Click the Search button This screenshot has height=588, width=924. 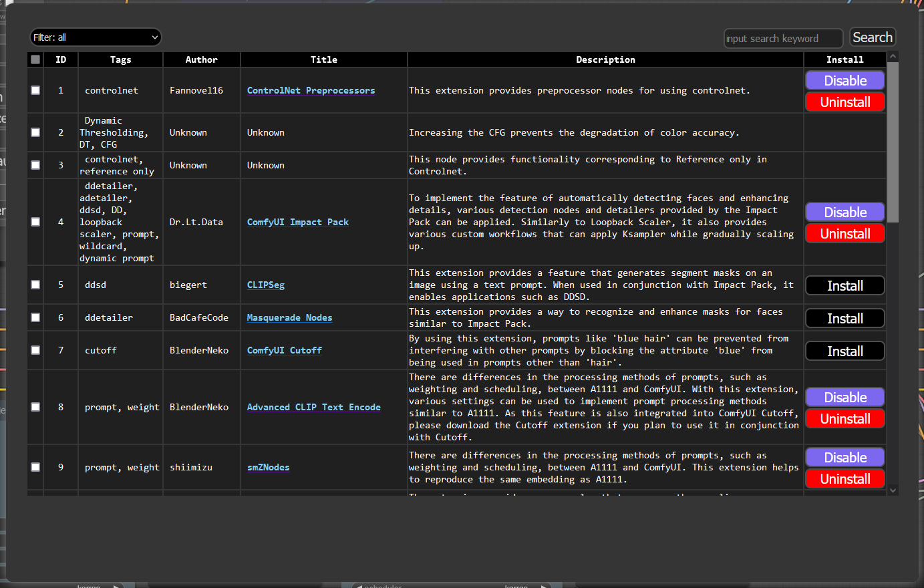click(x=873, y=37)
